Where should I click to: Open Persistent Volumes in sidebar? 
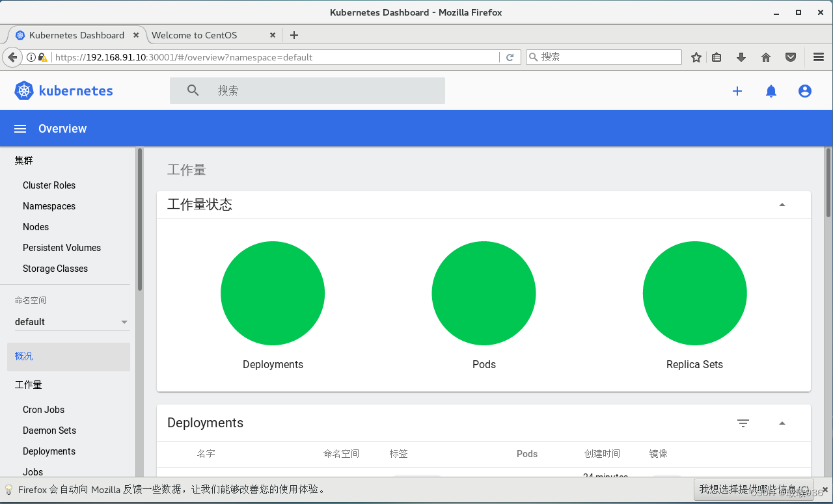click(x=62, y=248)
